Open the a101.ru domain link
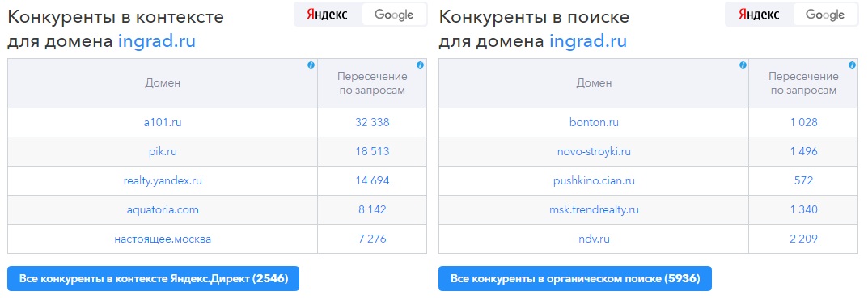 [163, 122]
